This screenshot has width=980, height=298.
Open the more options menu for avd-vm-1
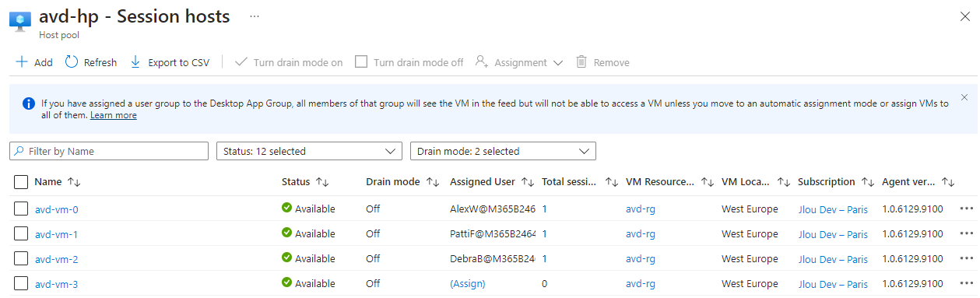coord(967,233)
